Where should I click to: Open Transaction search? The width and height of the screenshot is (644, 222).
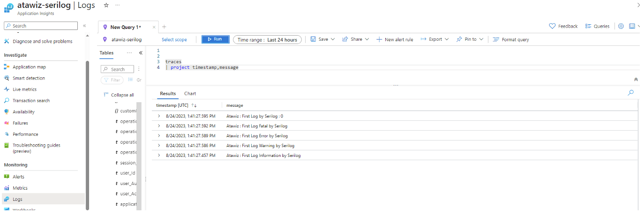pos(31,101)
